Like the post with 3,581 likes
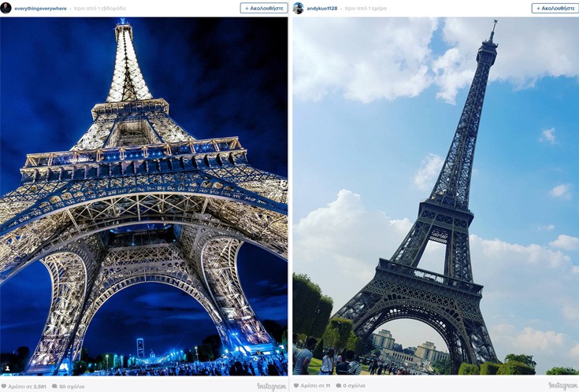 4,386
